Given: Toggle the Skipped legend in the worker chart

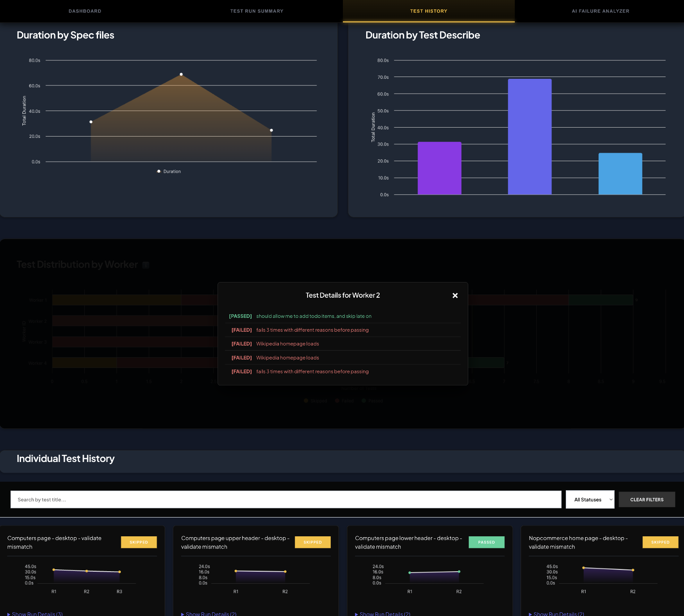Looking at the screenshot, I should 315,401.
